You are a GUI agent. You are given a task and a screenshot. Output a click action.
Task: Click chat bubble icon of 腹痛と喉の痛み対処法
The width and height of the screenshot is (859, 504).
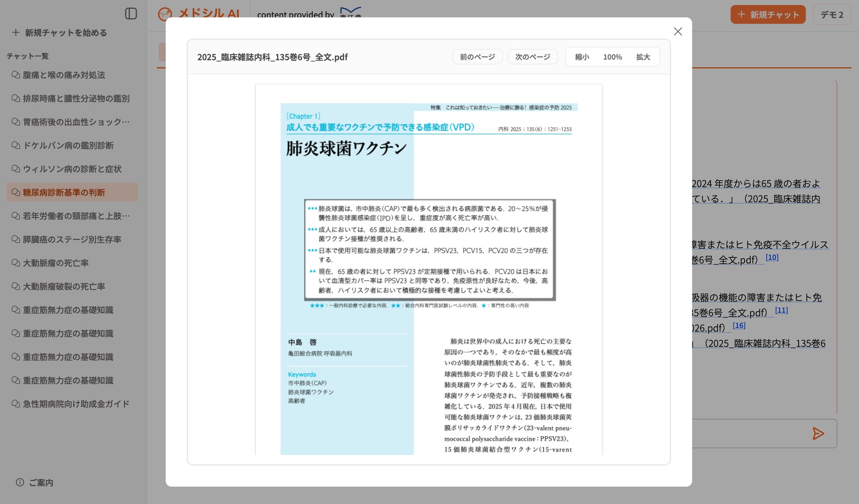pyautogui.click(x=16, y=75)
